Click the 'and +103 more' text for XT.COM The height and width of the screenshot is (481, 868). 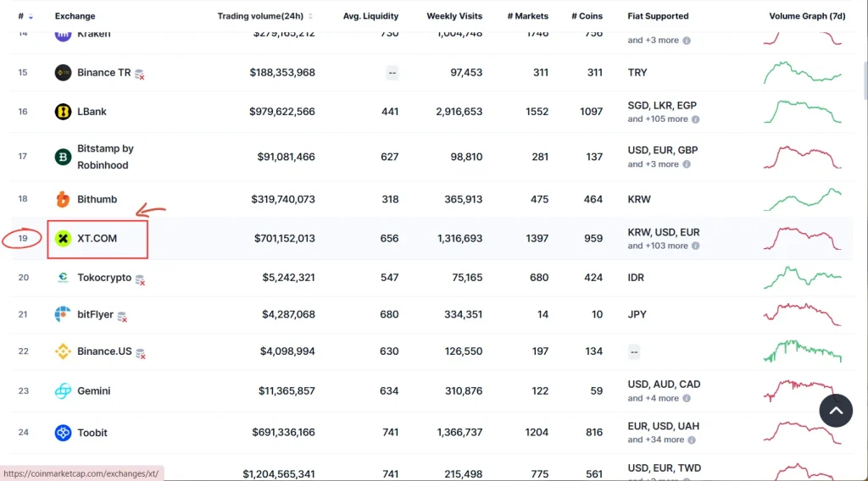point(658,246)
